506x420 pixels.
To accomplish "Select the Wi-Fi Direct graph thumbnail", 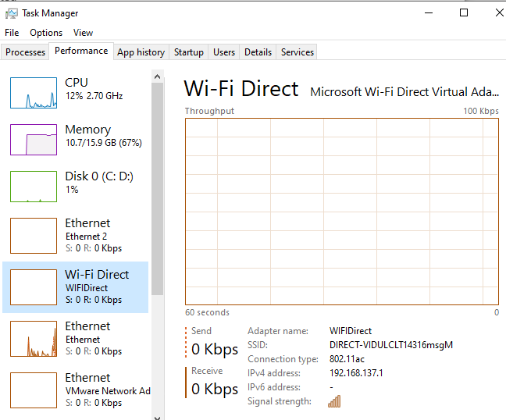I will coord(34,287).
